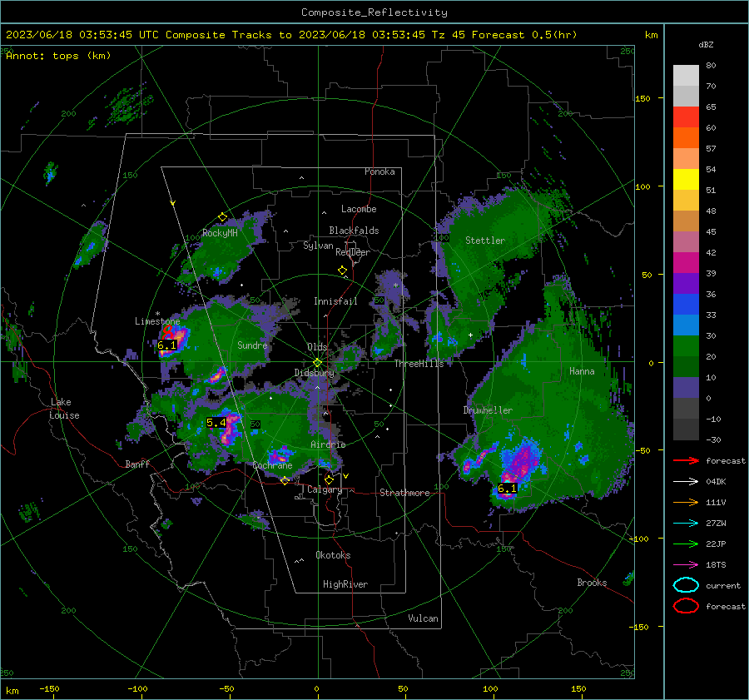Click the Blackfalds city label

point(354,231)
